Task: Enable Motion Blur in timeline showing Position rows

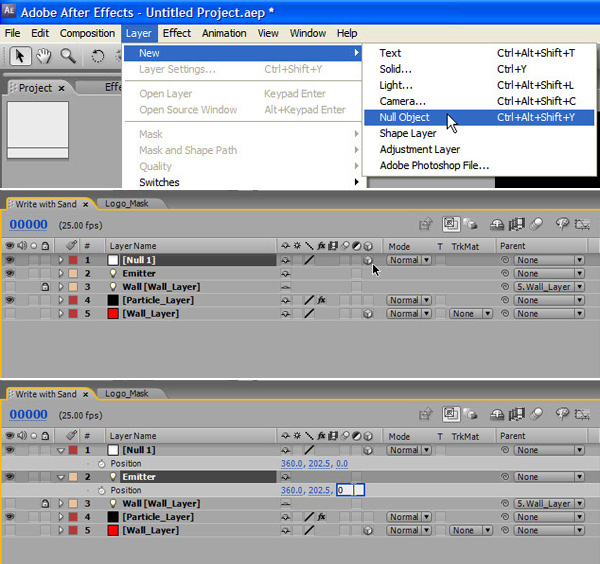Action: (536, 414)
